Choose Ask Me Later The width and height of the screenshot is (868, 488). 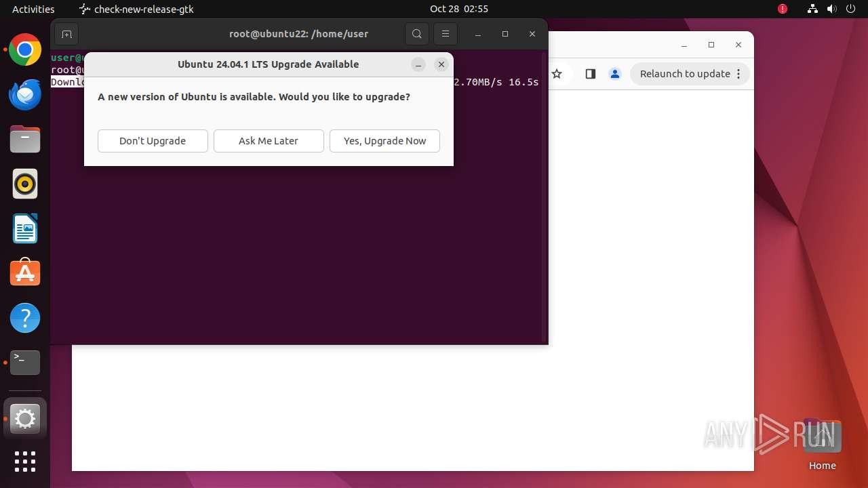(269, 141)
